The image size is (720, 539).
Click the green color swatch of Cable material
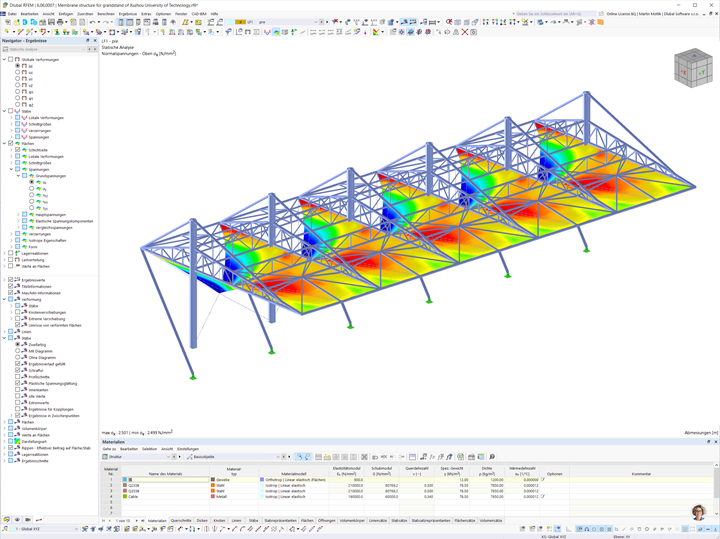click(125, 496)
